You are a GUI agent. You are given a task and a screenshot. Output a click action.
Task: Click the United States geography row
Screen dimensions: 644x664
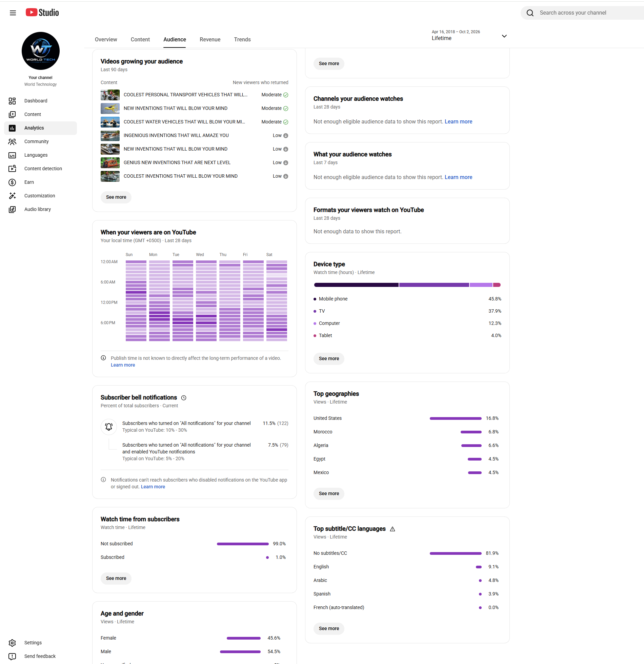[406, 418]
